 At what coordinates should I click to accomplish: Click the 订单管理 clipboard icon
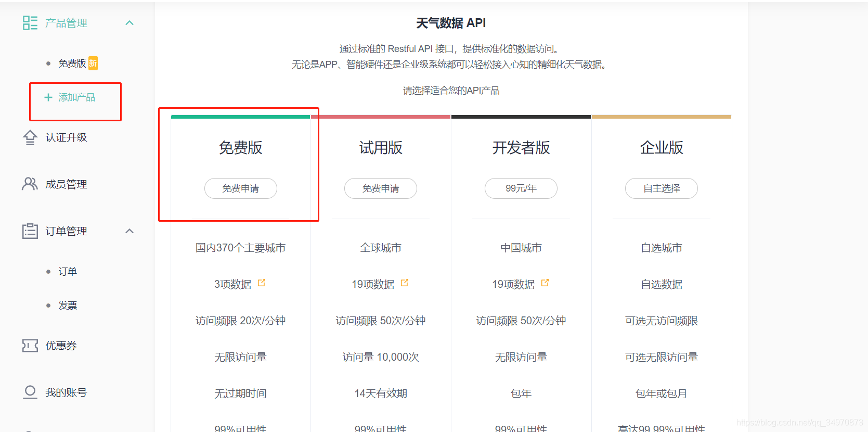pos(30,231)
